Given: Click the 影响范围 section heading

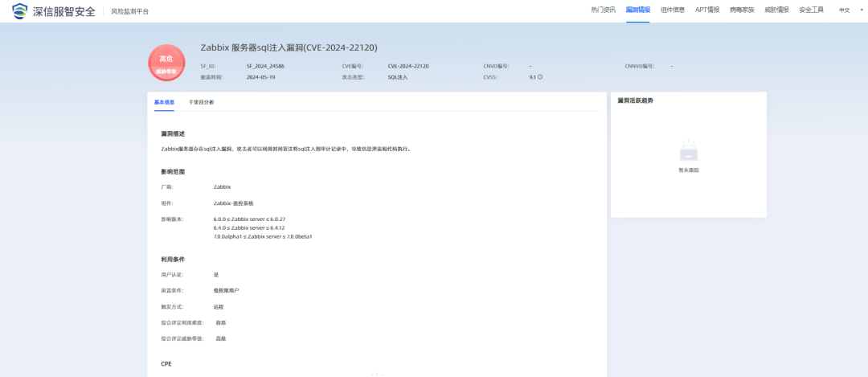Looking at the screenshot, I should point(173,171).
